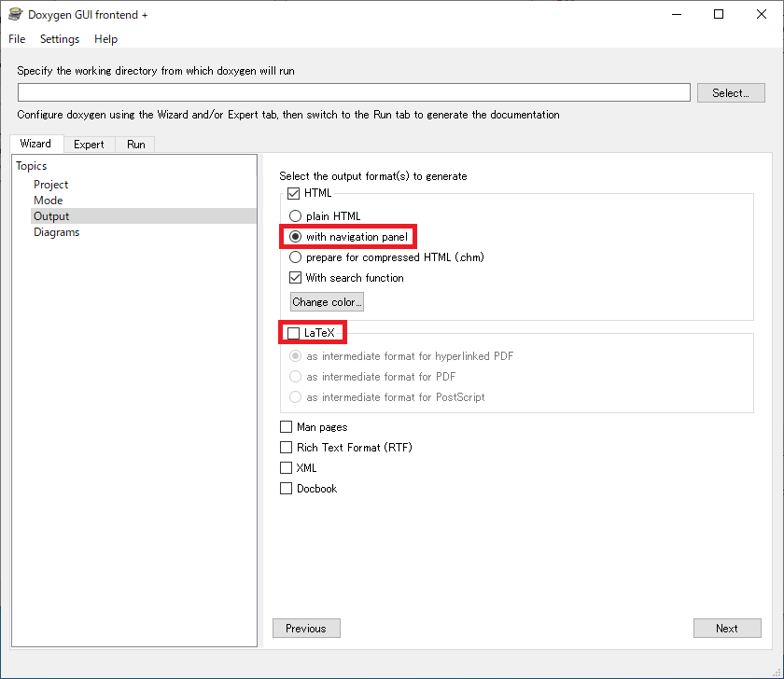Screen dimensions: 784x679
Task: Click the Next button
Action: (727, 629)
